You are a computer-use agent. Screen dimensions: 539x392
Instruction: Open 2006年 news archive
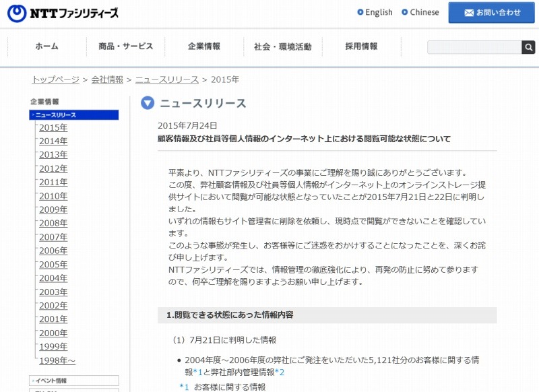click(53, 251)
